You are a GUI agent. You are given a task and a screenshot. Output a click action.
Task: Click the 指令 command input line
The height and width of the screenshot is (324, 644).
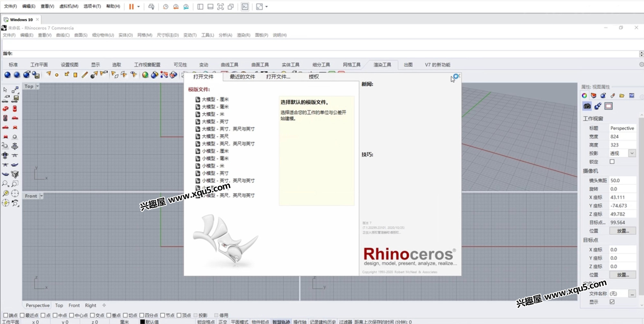(325, 54)
